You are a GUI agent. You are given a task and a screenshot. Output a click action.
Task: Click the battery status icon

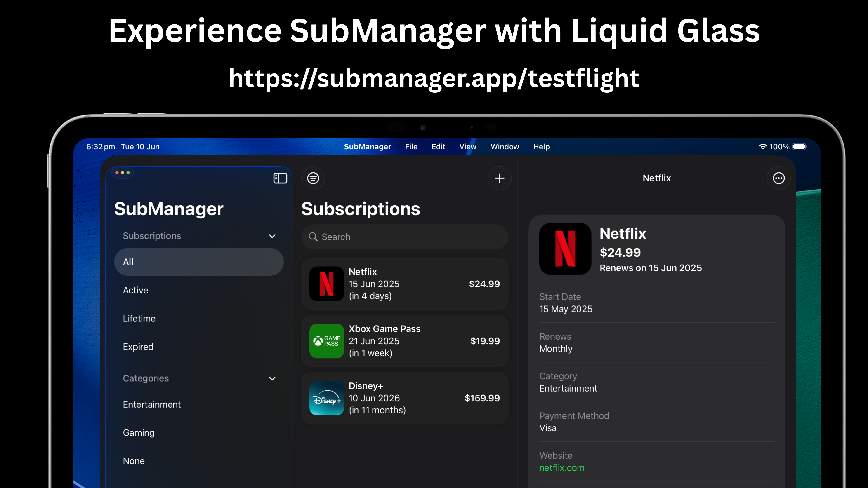tap(800, 146)
